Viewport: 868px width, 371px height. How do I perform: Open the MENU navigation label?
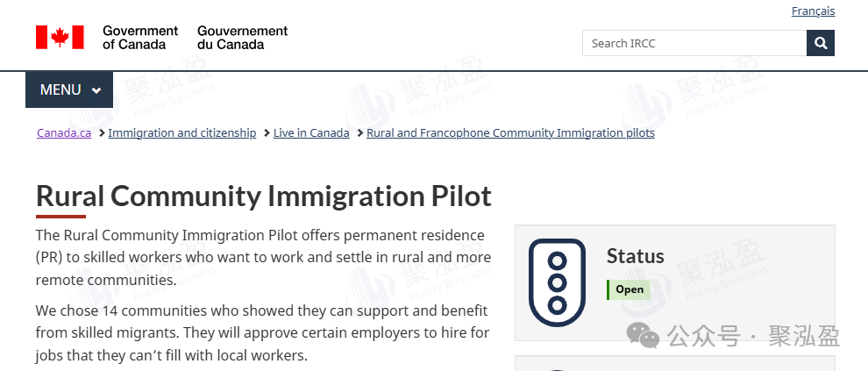click(60, 90)
